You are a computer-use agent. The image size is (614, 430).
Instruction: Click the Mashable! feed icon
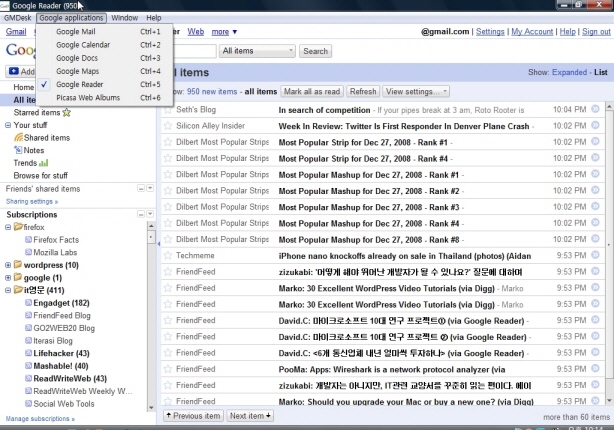pos(28,365)
